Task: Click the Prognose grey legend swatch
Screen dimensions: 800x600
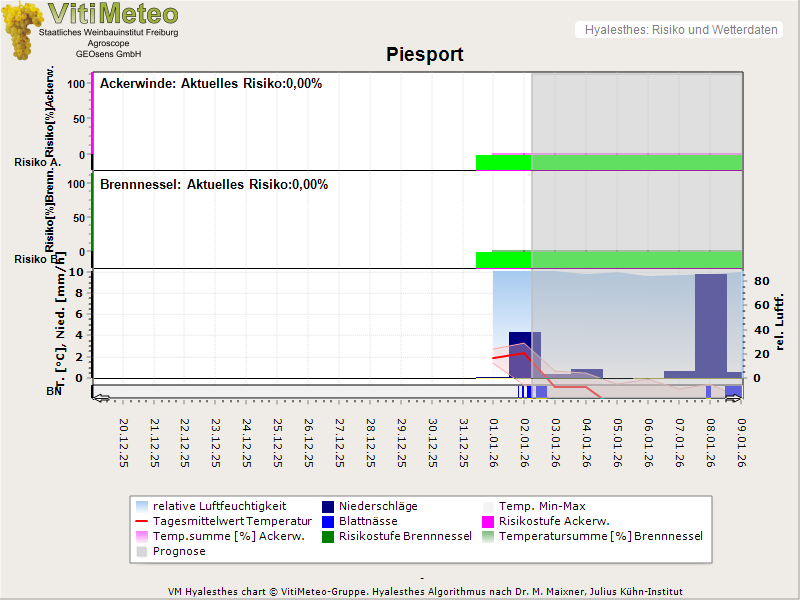Action: (x=141, y=551)
